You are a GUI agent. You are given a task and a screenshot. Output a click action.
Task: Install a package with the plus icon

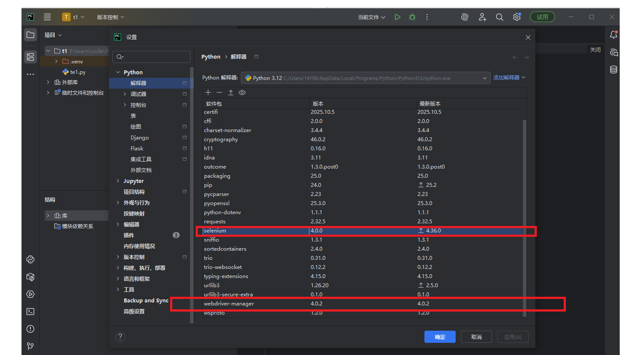[x=208, y=93]
